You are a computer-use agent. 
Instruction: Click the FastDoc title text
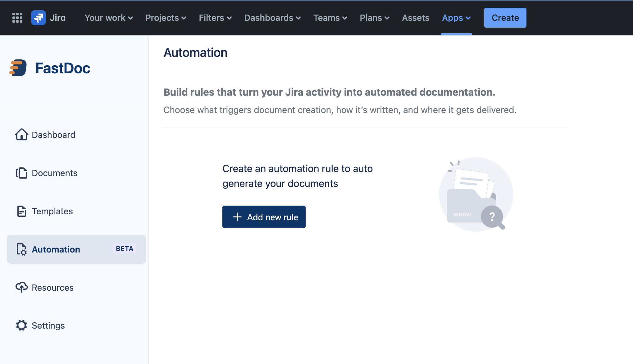click(x=63, y=68)
